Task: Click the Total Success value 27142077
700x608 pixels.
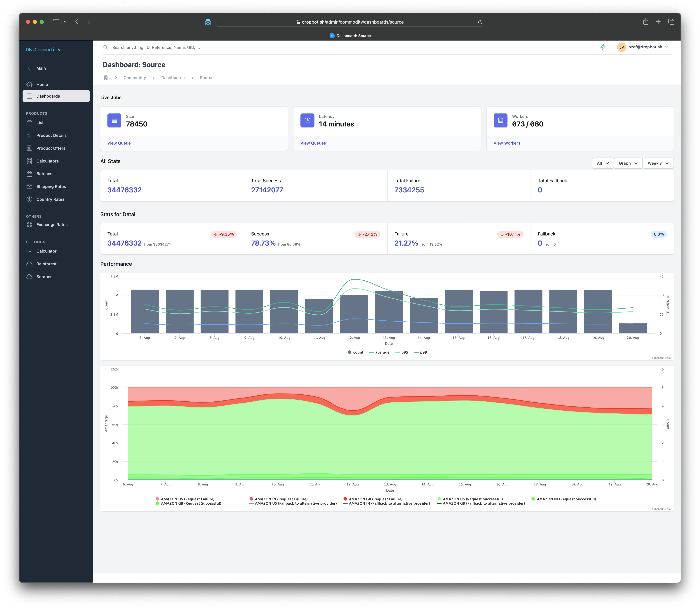Action: pyautogui.click(x=267, y=190)
